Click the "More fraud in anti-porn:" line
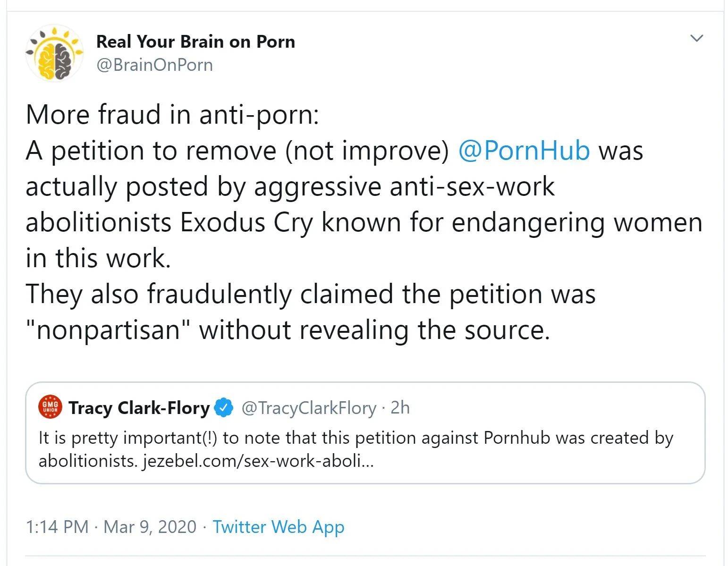728x566 pixels. click(172, 115)
